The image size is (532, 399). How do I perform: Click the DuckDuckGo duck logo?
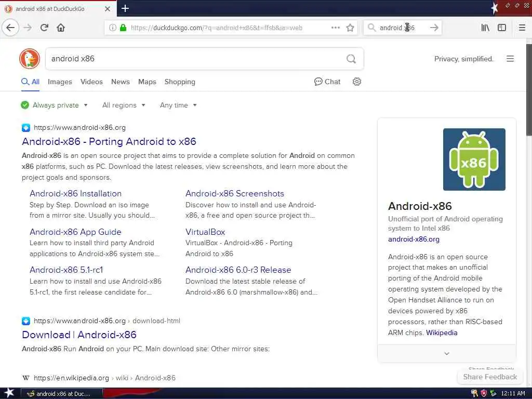[x=30, y=59]
